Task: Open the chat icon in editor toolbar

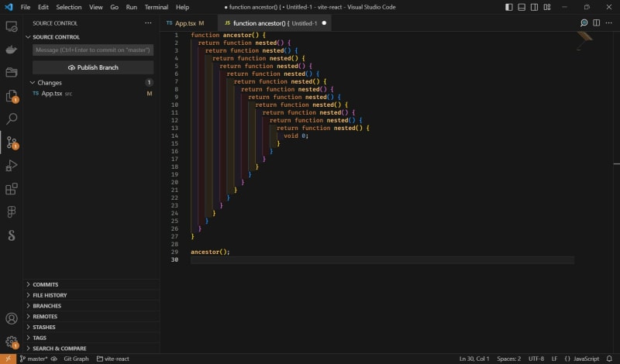Action: click(584, 23)
